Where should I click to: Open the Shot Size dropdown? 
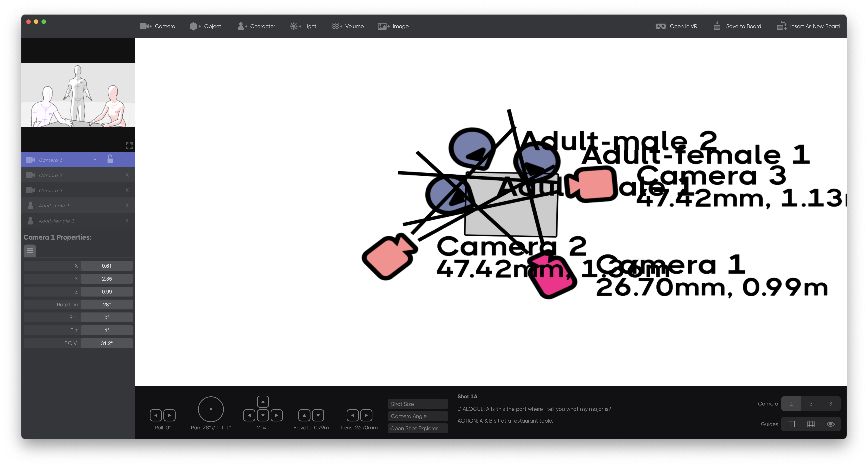[417, 404]
